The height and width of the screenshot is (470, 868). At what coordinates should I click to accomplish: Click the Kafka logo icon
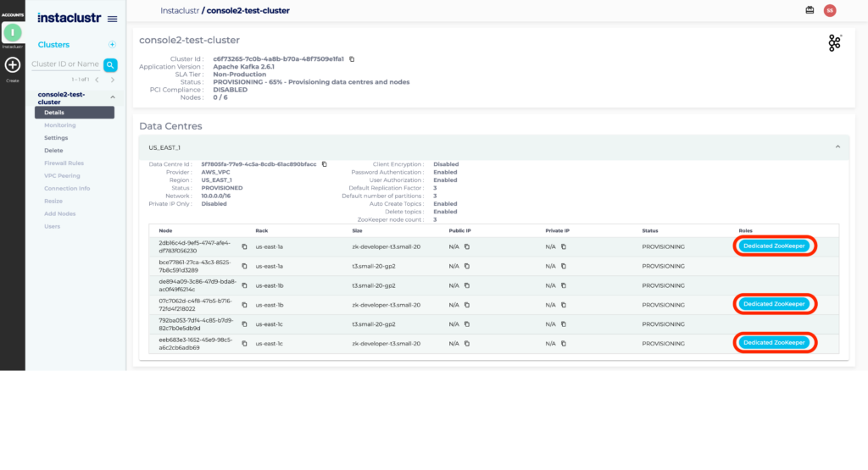(x=834, y=43)
